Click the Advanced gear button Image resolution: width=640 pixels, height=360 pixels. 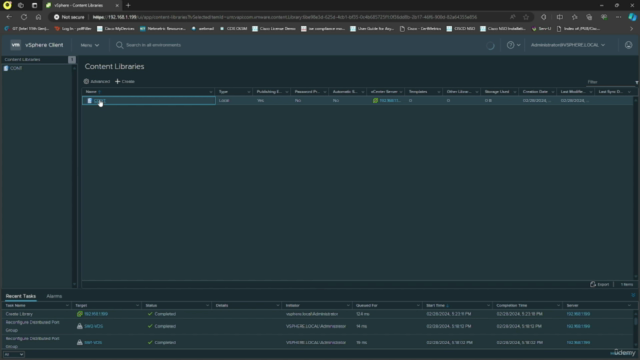point(97,82)
